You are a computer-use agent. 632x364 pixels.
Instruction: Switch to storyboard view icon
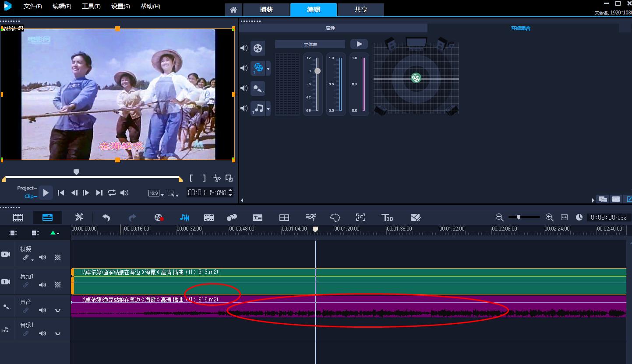(x=18, y=217)
